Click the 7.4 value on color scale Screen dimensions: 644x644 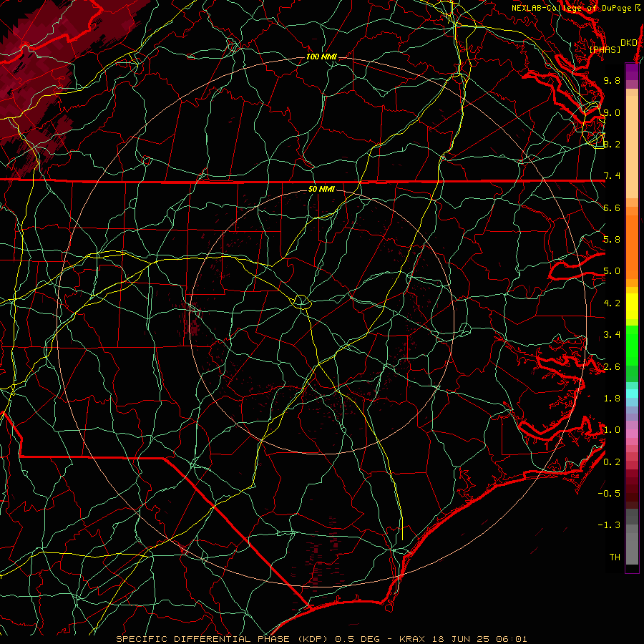(x=612, y=176)
